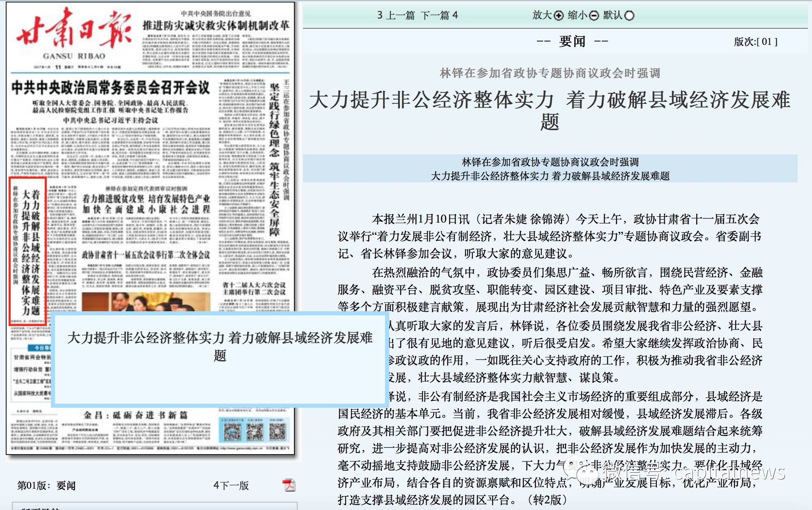Click the meeting photo on the newspaper page
812x510 pixels.
point(146,302)
